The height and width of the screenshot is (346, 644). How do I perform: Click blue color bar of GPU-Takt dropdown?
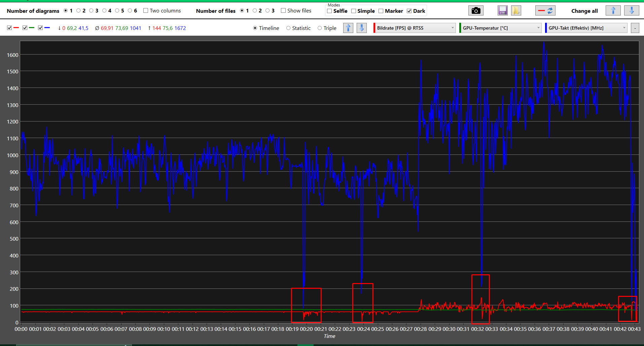[546, 28]
